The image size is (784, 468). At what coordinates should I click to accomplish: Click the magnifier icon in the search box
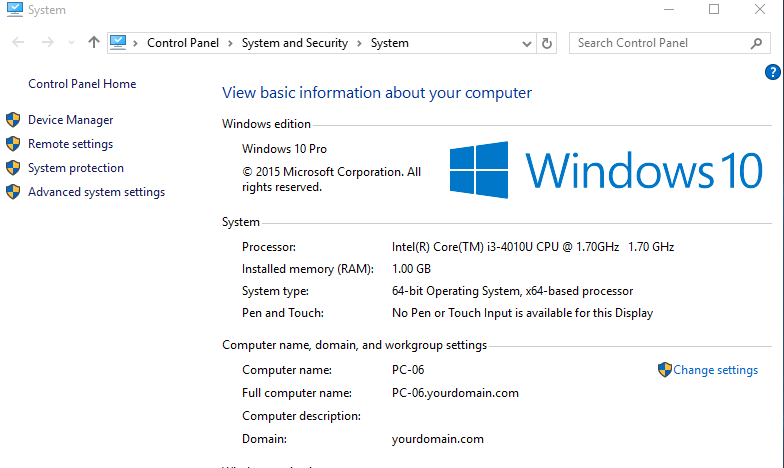[756, 43]
